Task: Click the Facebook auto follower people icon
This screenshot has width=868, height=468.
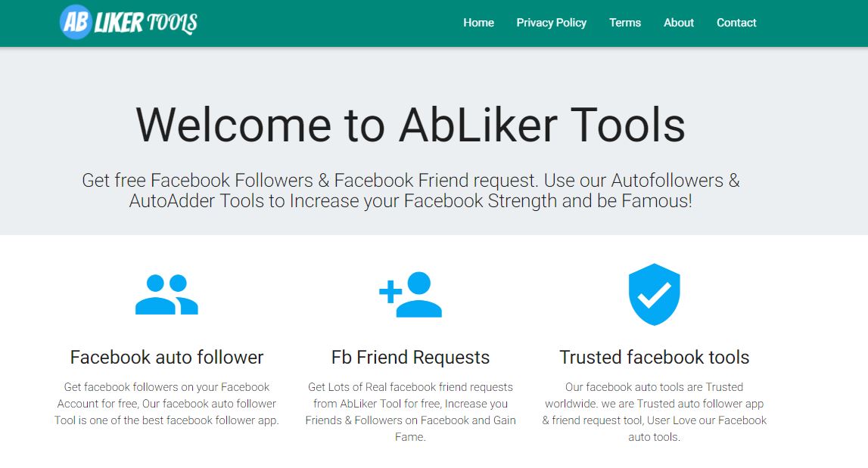Action: 168,293
